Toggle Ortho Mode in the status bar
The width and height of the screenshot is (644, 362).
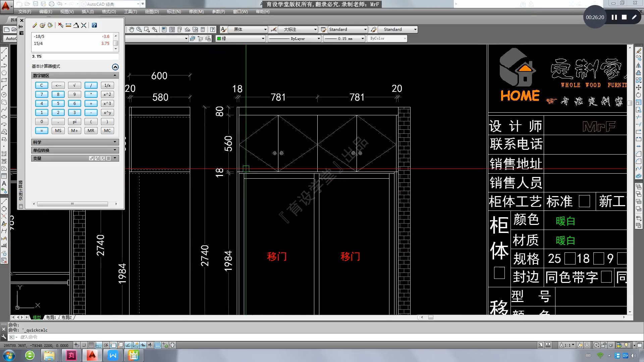(x=99, y=345)
